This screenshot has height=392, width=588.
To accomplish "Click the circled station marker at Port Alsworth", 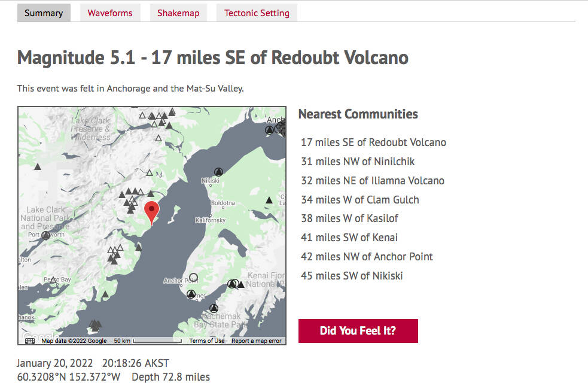I will click(x=45, y=236).
